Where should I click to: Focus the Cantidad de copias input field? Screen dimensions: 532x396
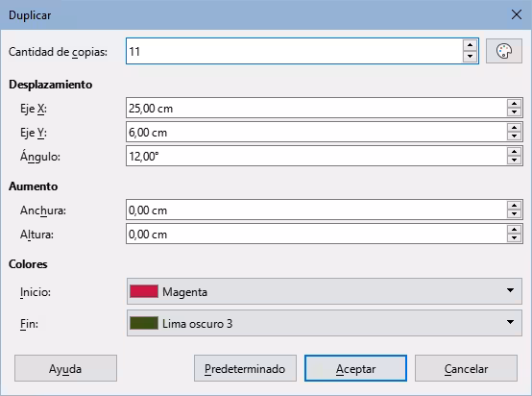coord(294,51)
